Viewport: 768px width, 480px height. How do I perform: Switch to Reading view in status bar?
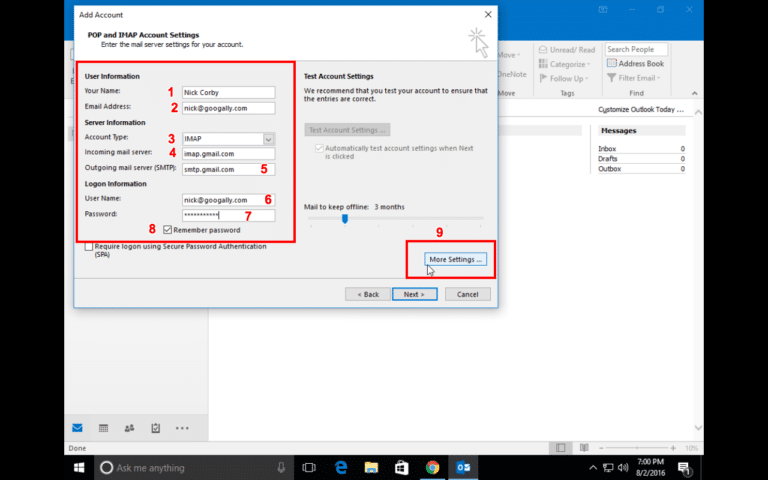click(x=584, y=448)
